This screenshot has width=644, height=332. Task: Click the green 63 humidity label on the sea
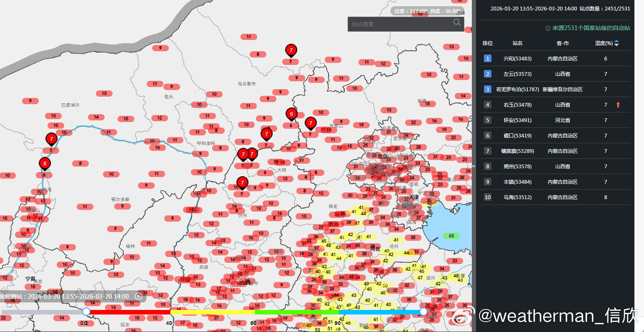click(x=451, y=236)
